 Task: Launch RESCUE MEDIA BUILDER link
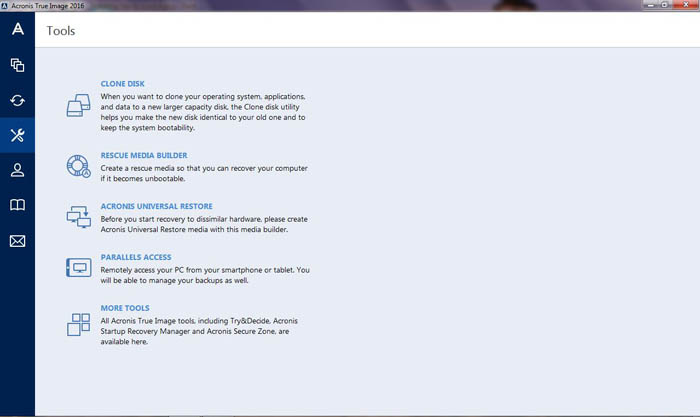click(x=144, y=156)
